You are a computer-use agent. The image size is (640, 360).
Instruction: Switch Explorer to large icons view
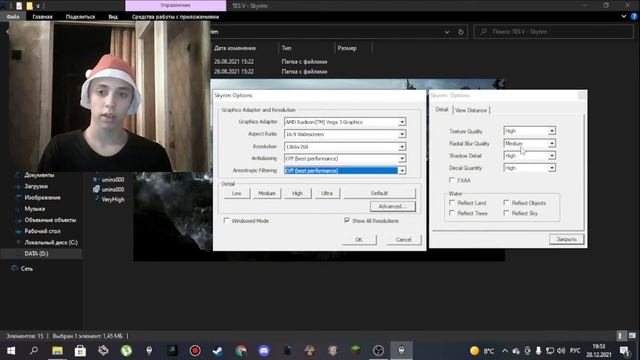pos(632,336)
